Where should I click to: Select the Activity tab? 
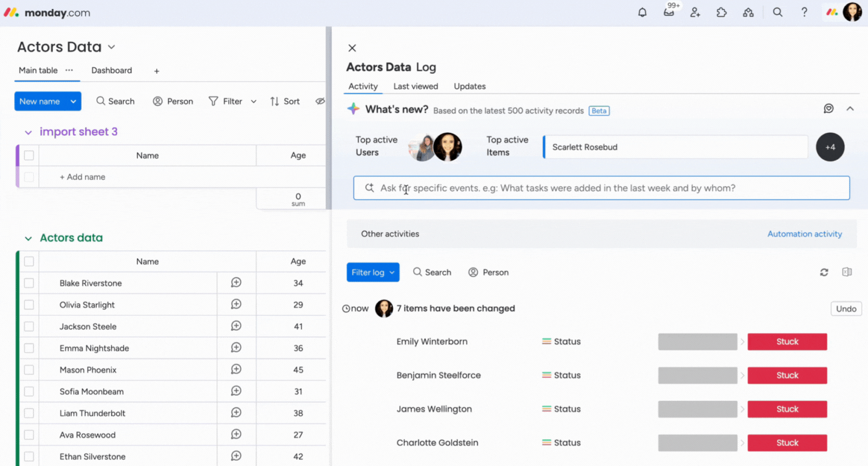pos(363,86)
